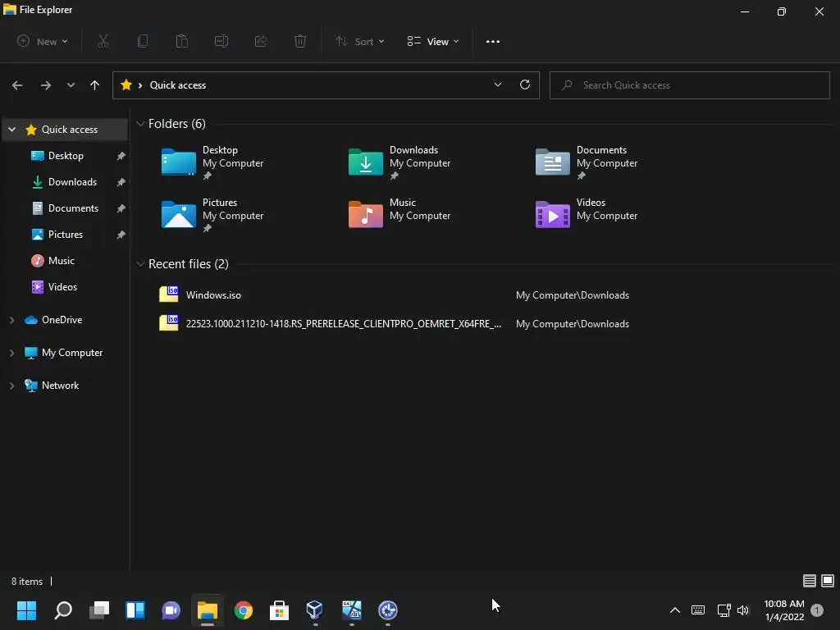Open the Sort dropdown
This screenshot has width=840, height=630.
point(359,41)
